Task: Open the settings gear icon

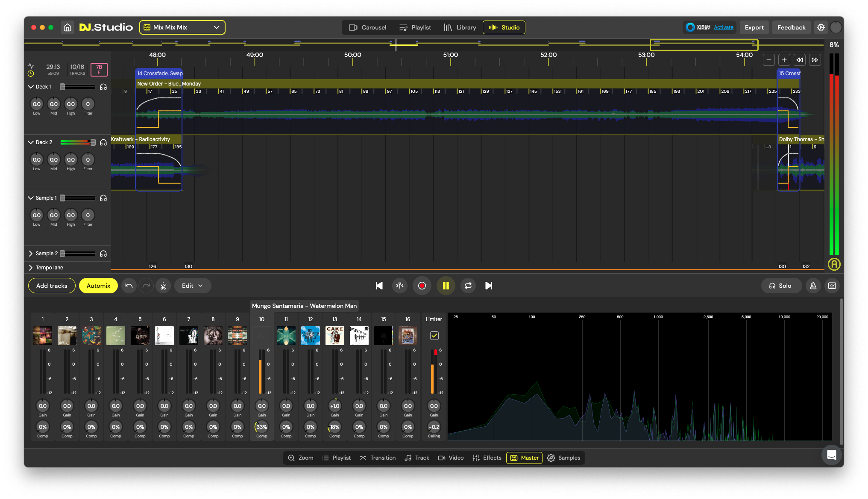Action: pyautogui.click(x=821, y=27)
